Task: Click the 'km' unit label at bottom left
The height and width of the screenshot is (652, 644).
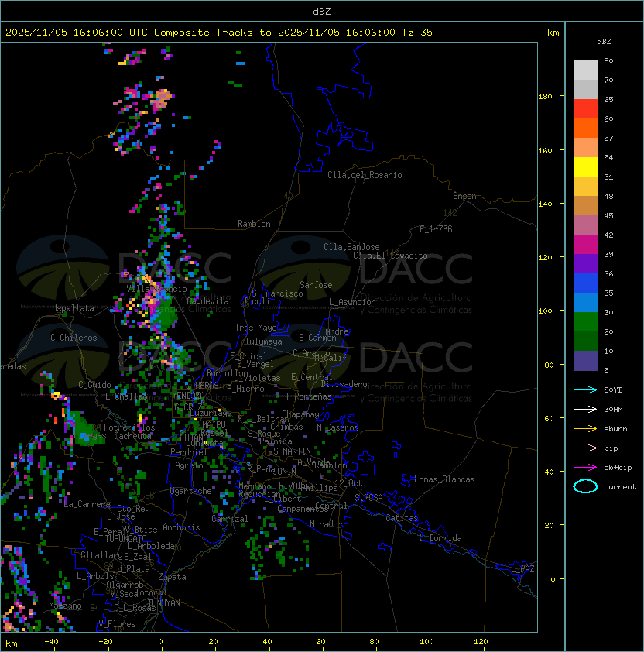Action: point(12,643)
